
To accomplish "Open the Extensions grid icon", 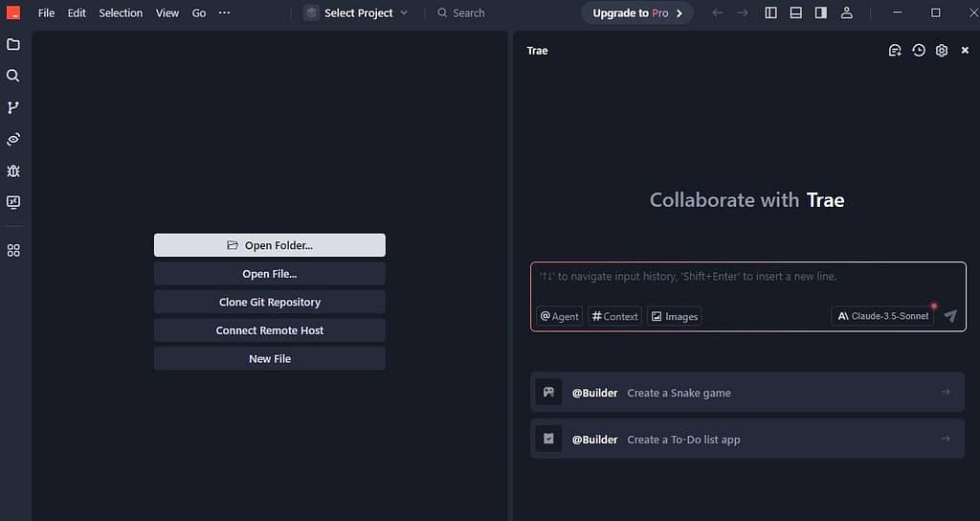I will [13, 250].
